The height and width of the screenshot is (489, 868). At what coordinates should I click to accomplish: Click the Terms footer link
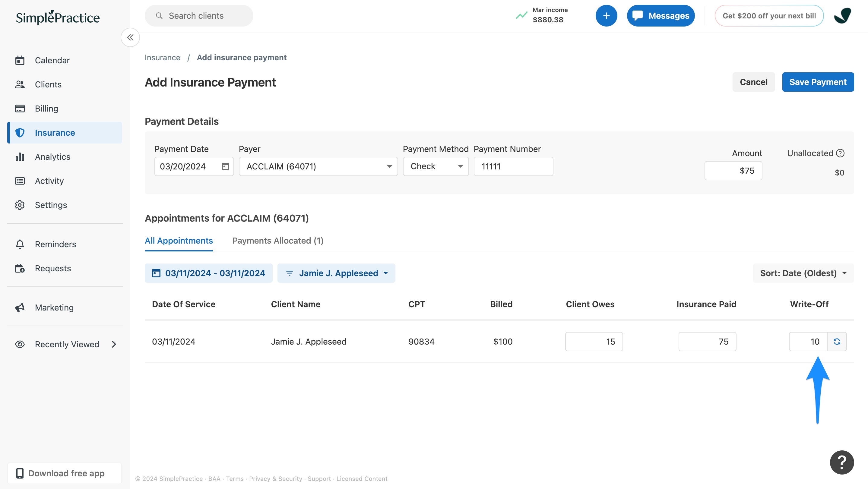[x=235, y=478]
